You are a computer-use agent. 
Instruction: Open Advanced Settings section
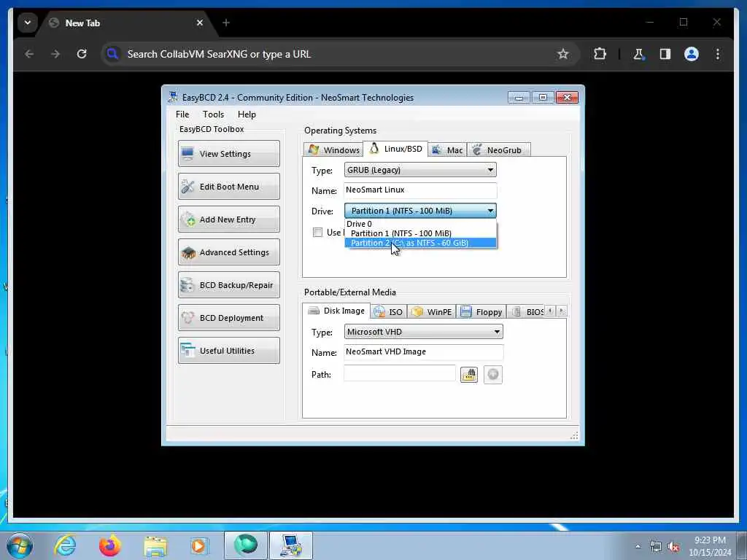coord(228,252)
